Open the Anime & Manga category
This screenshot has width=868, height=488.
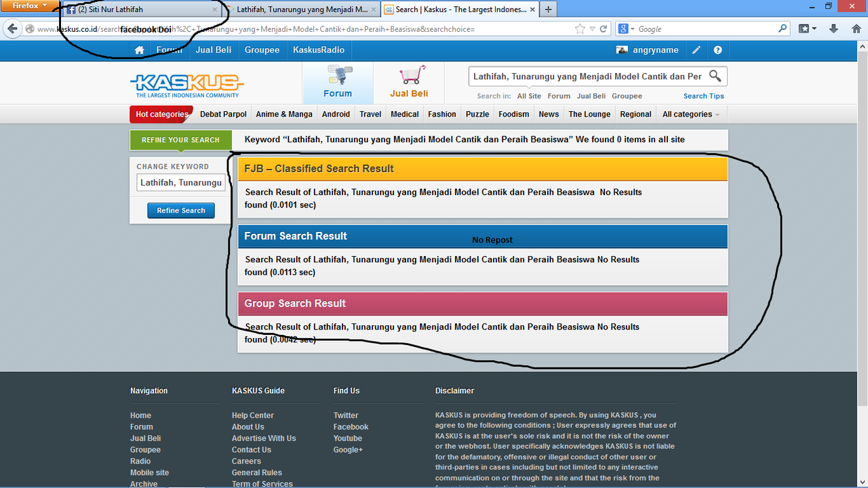coord(284,115)
